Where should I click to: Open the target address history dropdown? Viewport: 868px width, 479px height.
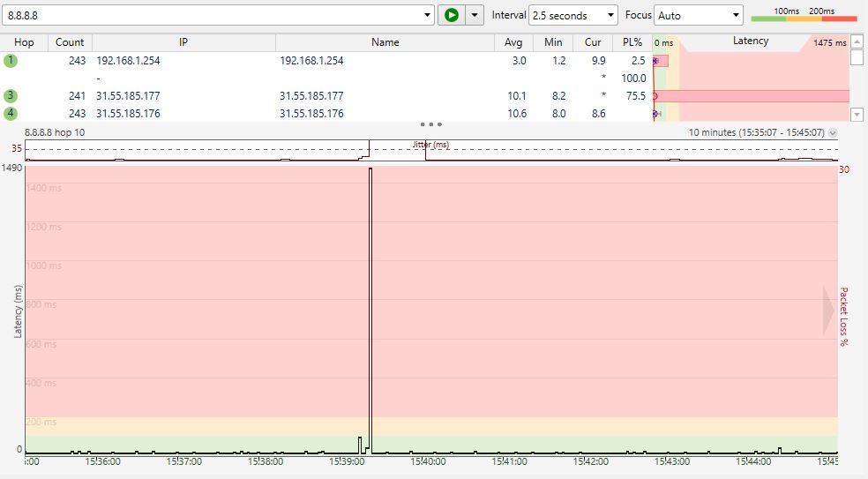428,15
